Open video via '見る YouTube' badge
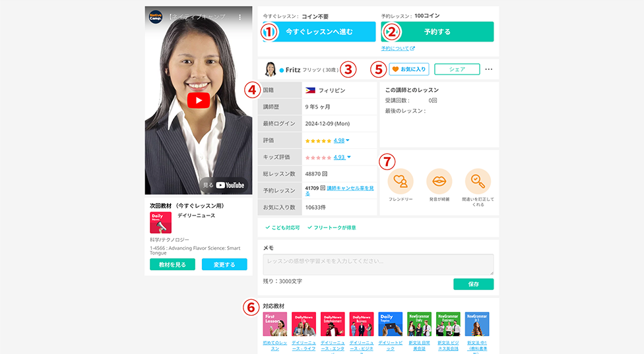This screenshot has width=644, height=354. [x=224, y=185]
